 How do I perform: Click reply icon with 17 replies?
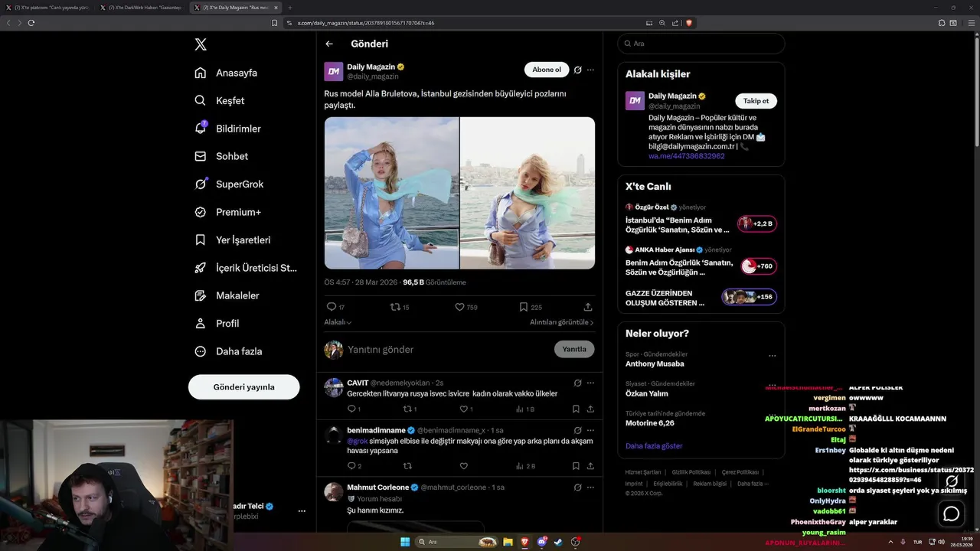332,307
